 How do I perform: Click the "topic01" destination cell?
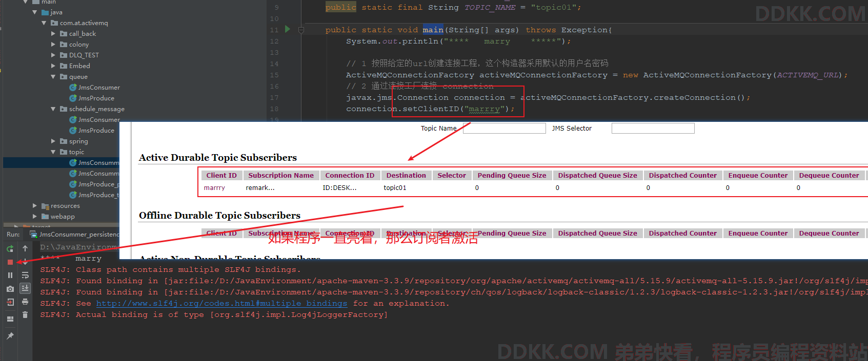point(395,188)
